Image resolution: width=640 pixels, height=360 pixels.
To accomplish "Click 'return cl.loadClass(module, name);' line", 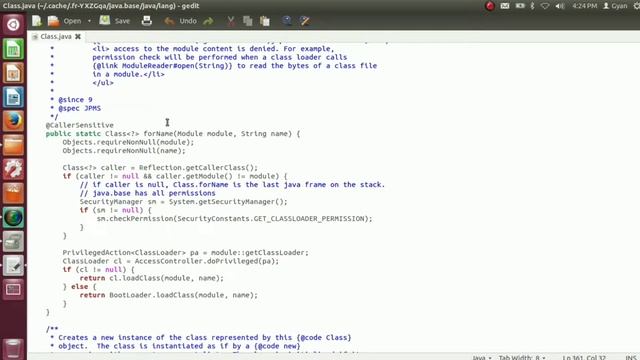I will pos(151,278).
